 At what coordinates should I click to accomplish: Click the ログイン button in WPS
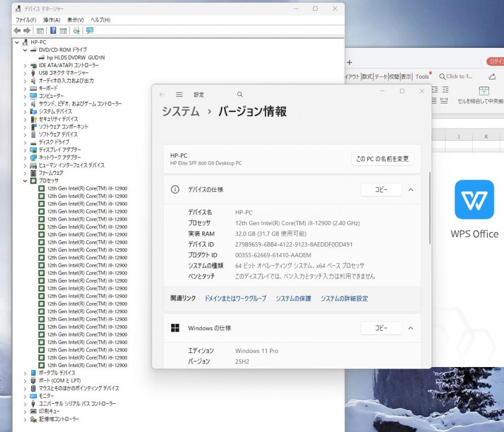coord(495,61)
